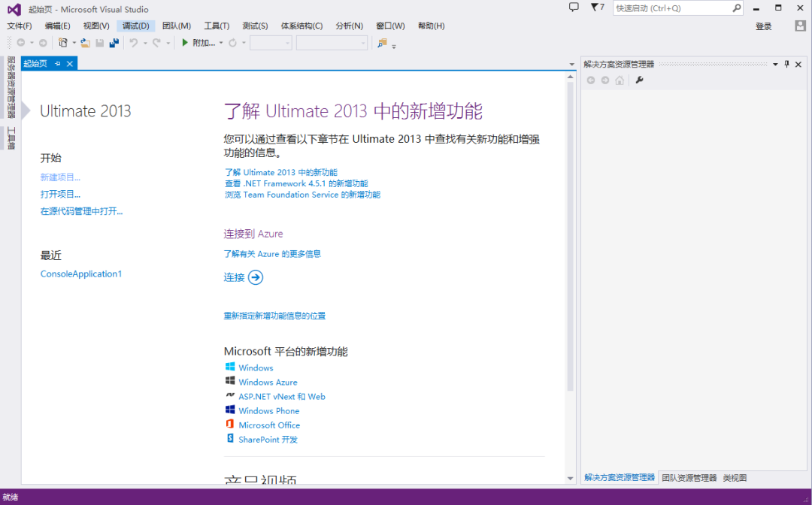Click the Find in Files toolbar icon
The height and width of the screenshot is (505, 812).
coord(382,43)
